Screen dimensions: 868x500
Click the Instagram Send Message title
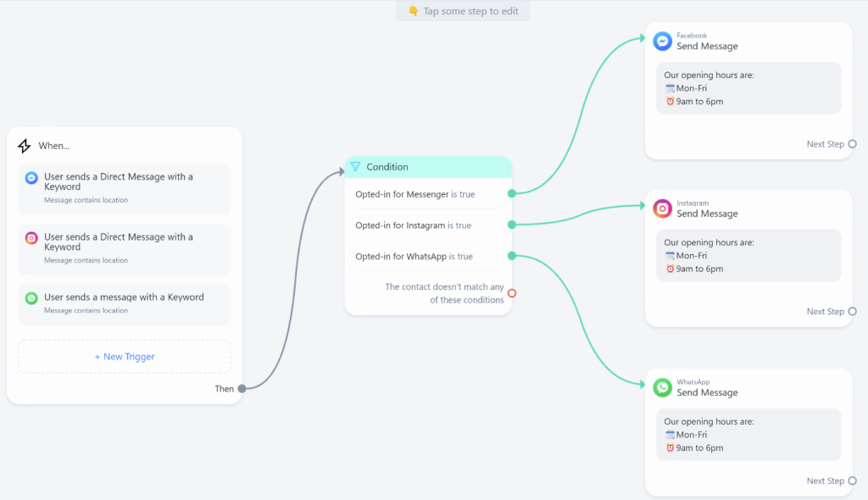tap(707, 214)
